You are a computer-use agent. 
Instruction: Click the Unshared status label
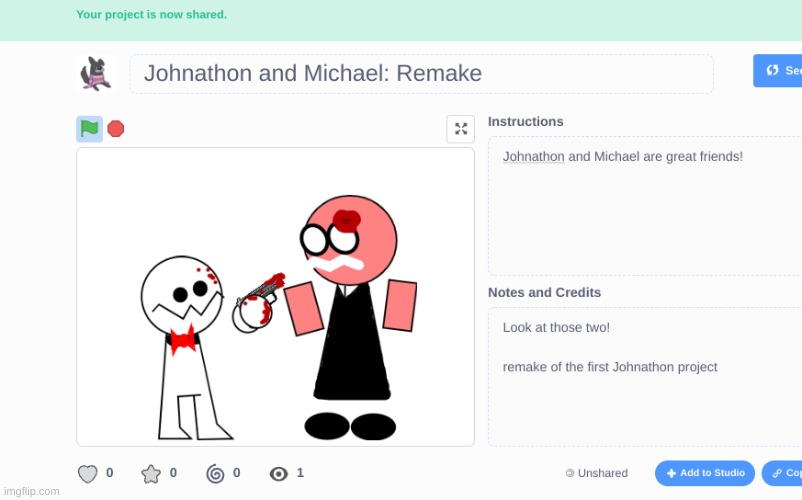597,474
